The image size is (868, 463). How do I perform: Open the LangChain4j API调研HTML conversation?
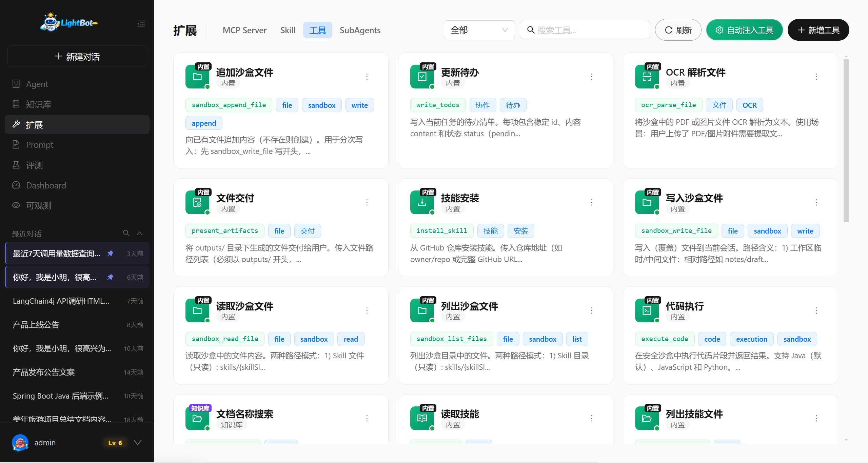(x=77, y=301)
